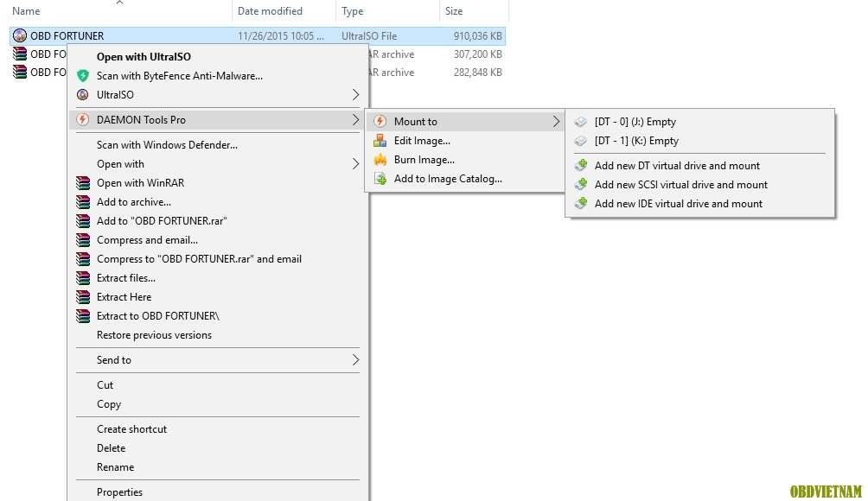868x501 pixels.
Task: Click the drive icon for [DT - 1] (K:)
Action: pyautogui.click(x=580, y=141)
